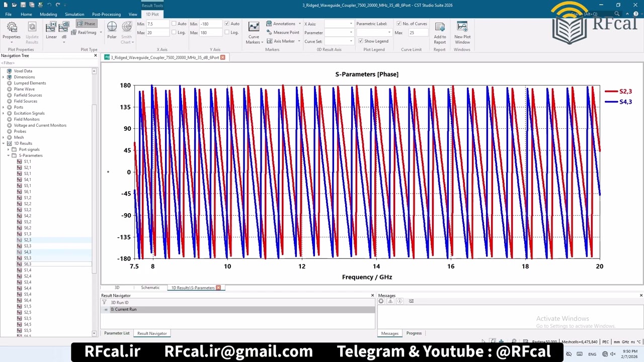This screenshot has width=644, height=362.
Task: Click the Undo arrow in title bar
Action: (x=49, y=5)
